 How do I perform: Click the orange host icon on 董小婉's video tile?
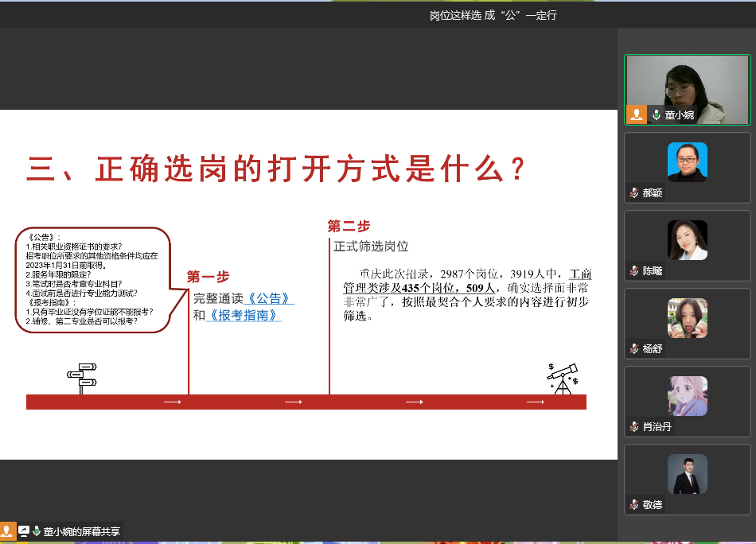[637, 115]
